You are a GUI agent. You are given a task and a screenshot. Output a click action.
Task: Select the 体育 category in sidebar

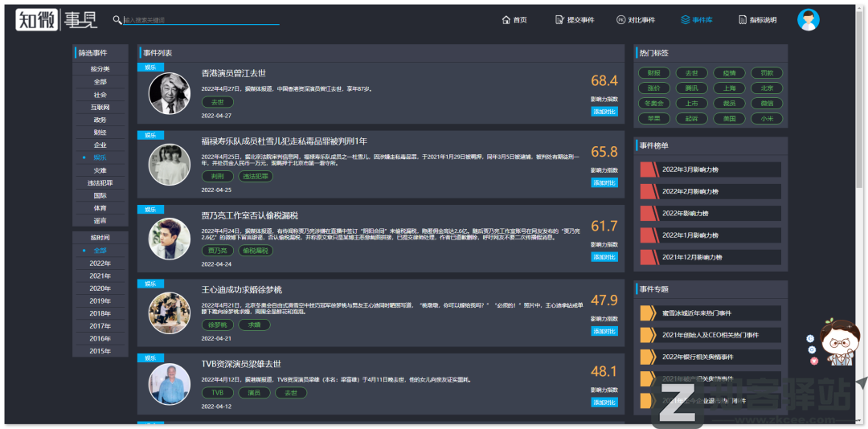100,208
